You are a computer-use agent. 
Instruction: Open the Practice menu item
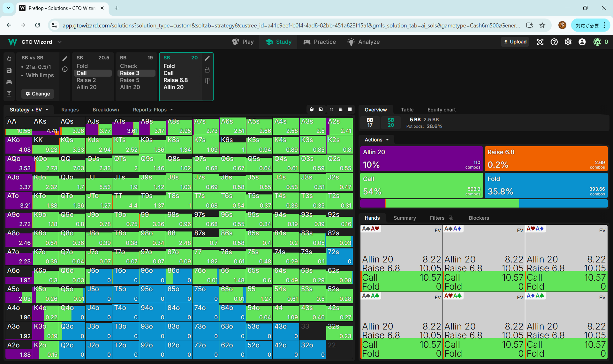(320, 42)
